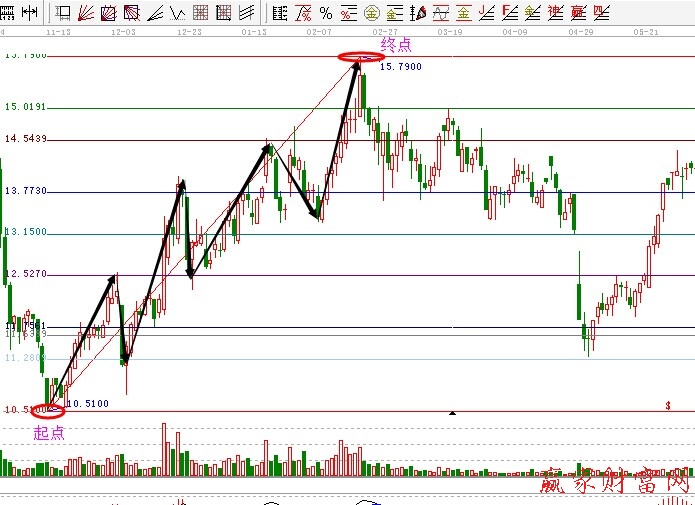Click the red ellipse at 终点 peak

(x=359, y=57)
